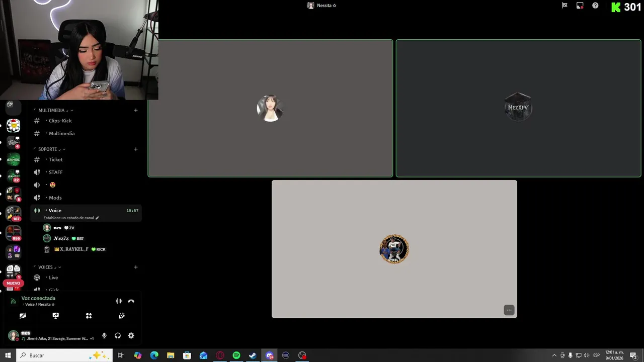Open Discord taskbar icon
This screenshot has width=644, height=362.
pyautogui.click(x=269, y=355)
